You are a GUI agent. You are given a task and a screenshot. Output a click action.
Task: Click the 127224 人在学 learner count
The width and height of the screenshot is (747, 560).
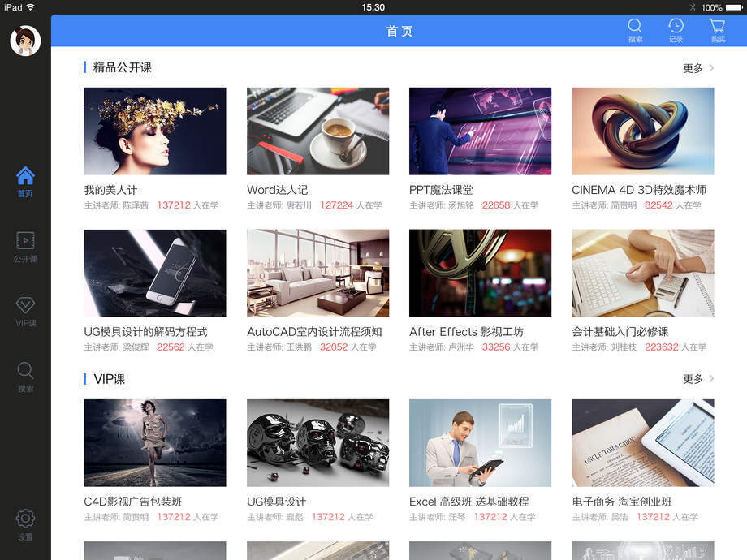351,205
